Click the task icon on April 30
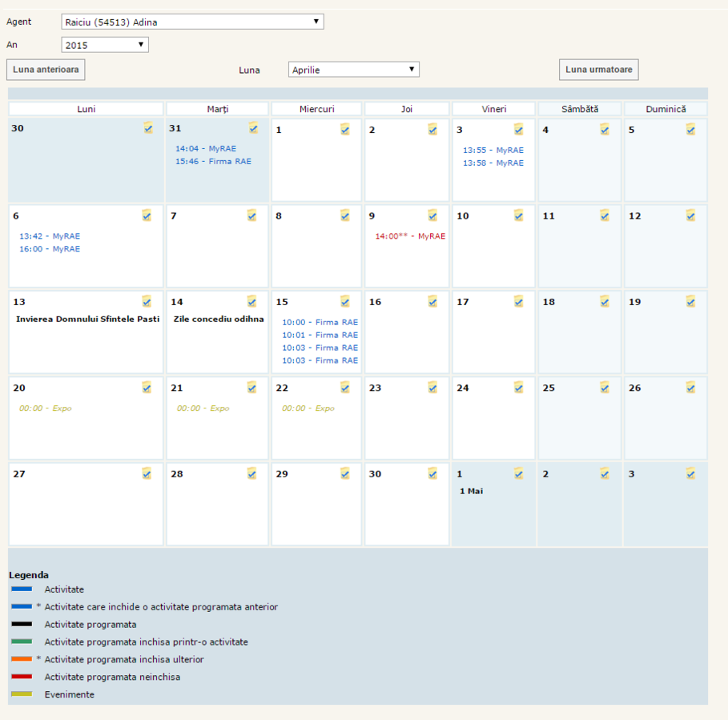Image resolution: width=728 pixels, height=720 pixels. tap(432, 473)
